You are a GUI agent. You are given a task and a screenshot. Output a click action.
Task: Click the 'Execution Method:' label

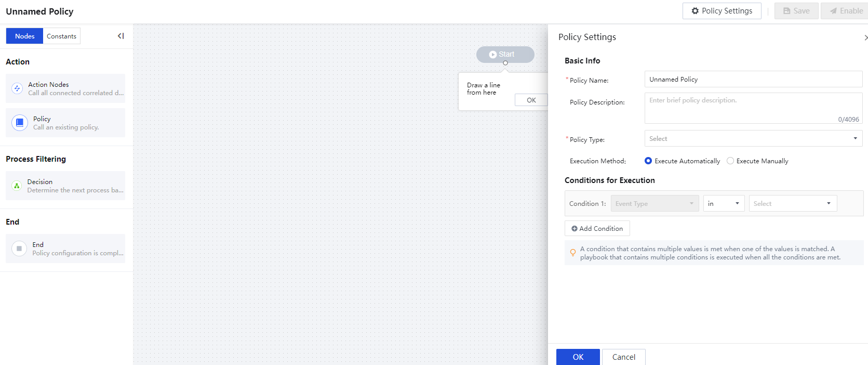[x=598, y=161]
